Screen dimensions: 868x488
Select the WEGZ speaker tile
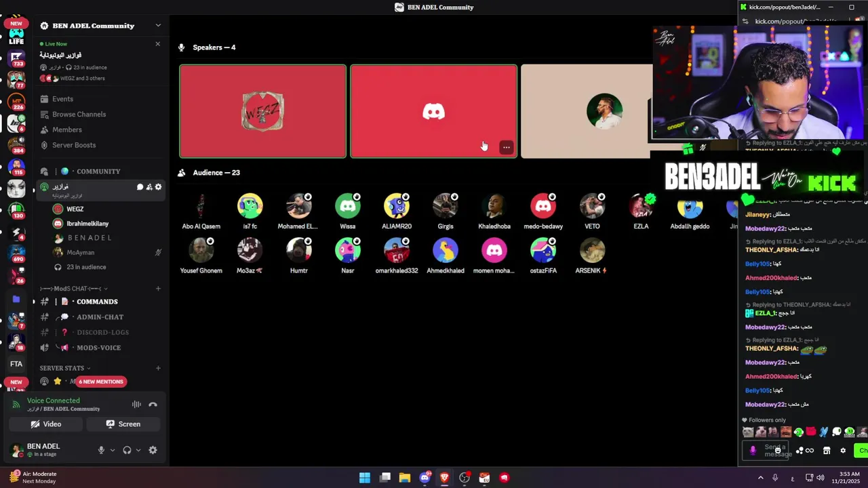click(x=262, y=111)
